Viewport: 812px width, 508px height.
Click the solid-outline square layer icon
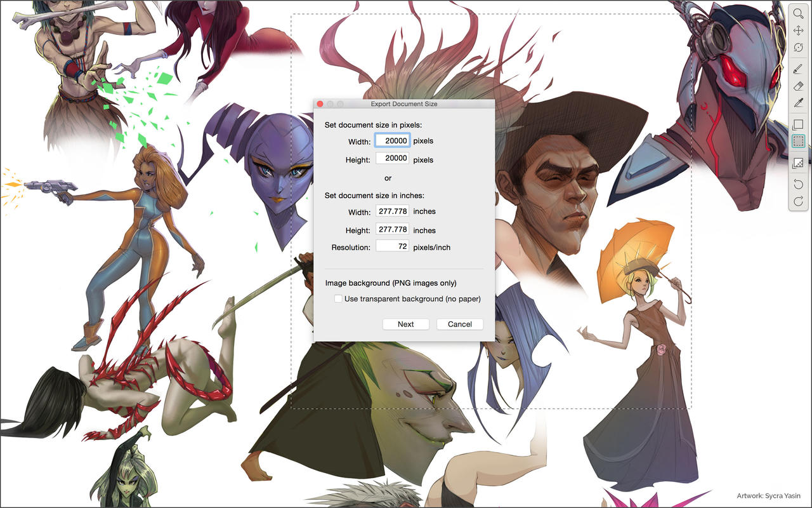point(798,124)
